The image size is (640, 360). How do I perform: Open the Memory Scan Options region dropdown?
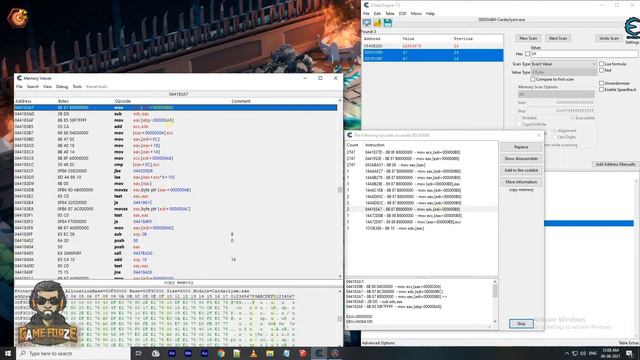(x=556, y=94)
